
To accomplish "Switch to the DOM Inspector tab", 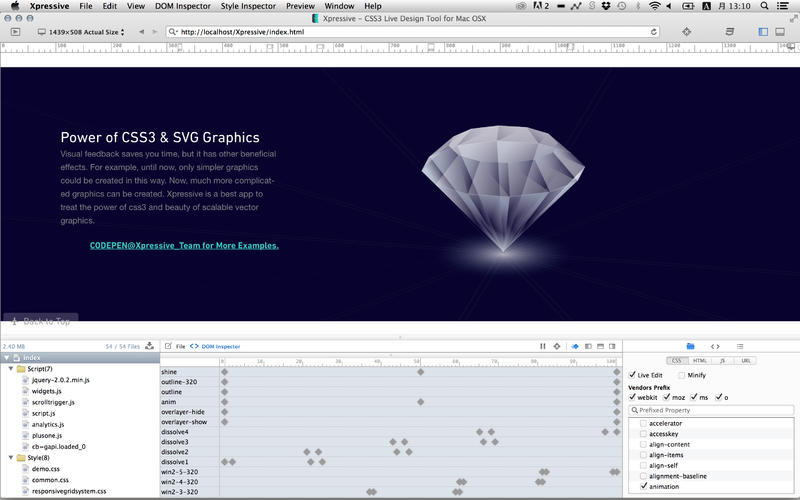I will [x=215, y=346].
